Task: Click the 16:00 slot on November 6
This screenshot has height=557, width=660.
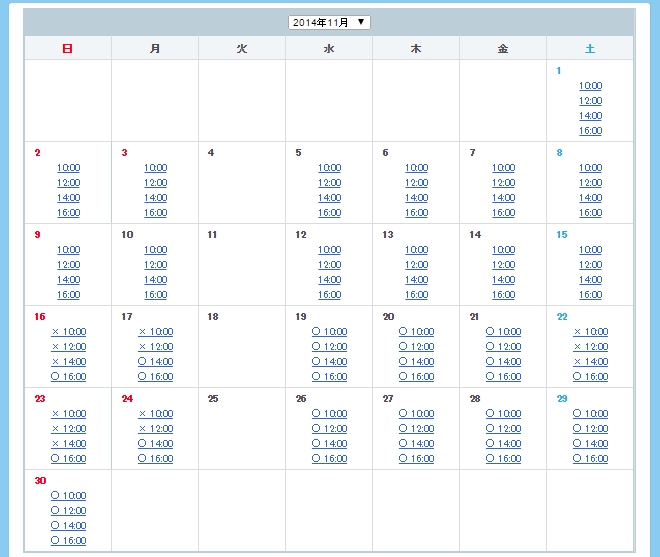Action: pos(416,213)
